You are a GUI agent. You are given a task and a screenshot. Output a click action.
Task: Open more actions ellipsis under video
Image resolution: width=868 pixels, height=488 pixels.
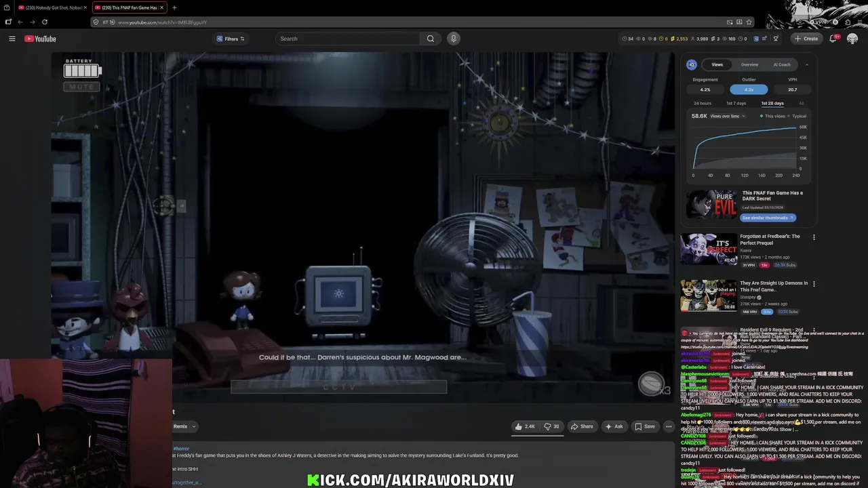[x=669, y=426]
